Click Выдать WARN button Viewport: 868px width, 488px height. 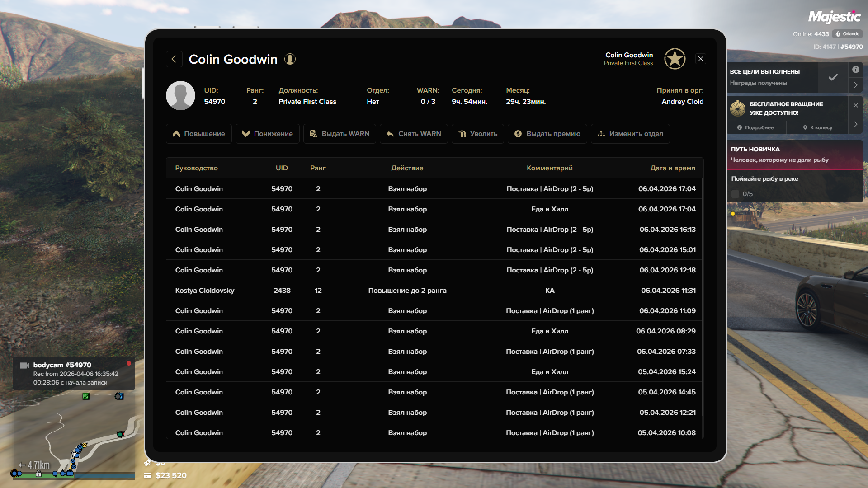(340, 134)
